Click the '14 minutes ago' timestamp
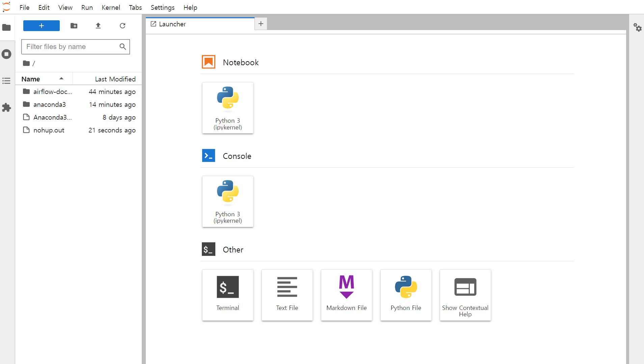This screenshot has height=364, width=644. (x=112, y=104)
